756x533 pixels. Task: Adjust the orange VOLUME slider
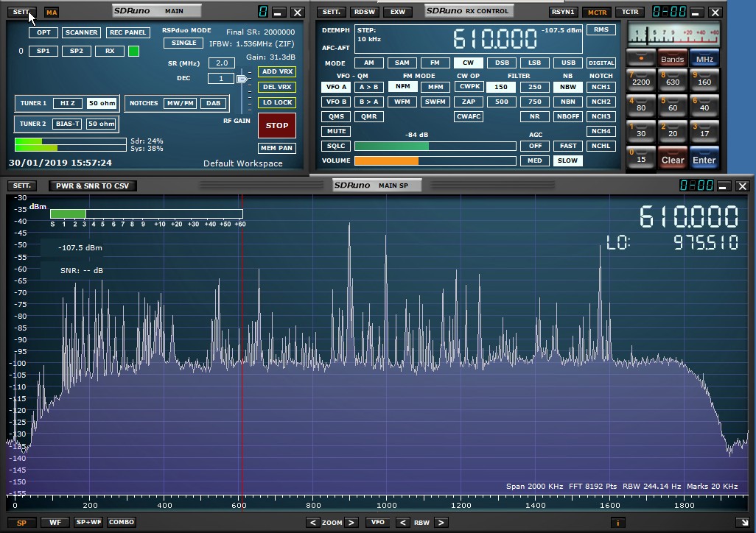point(435,160)
